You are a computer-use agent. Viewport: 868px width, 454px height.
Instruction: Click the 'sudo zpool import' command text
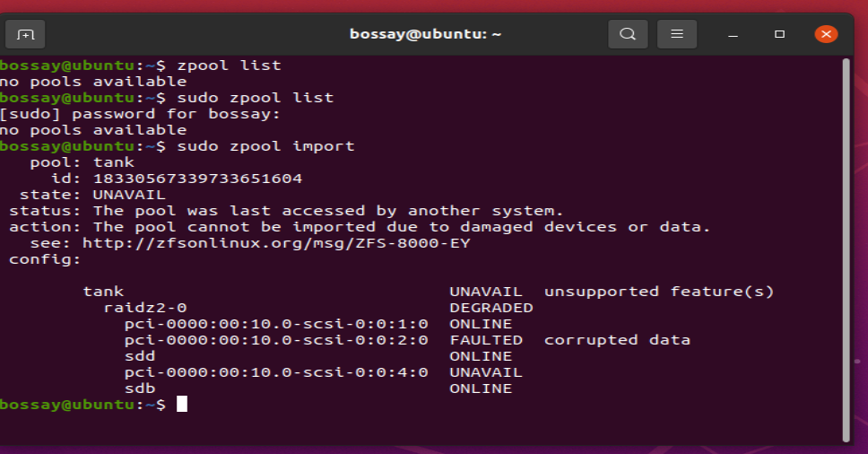coord(265,146)
